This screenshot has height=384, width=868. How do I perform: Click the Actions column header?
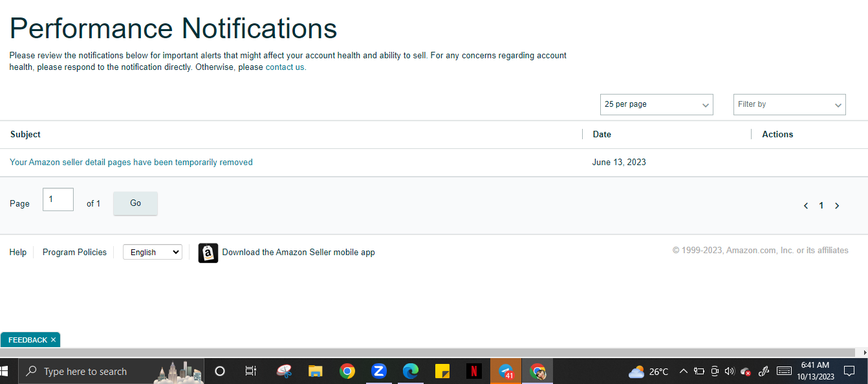tap(777, 134)
